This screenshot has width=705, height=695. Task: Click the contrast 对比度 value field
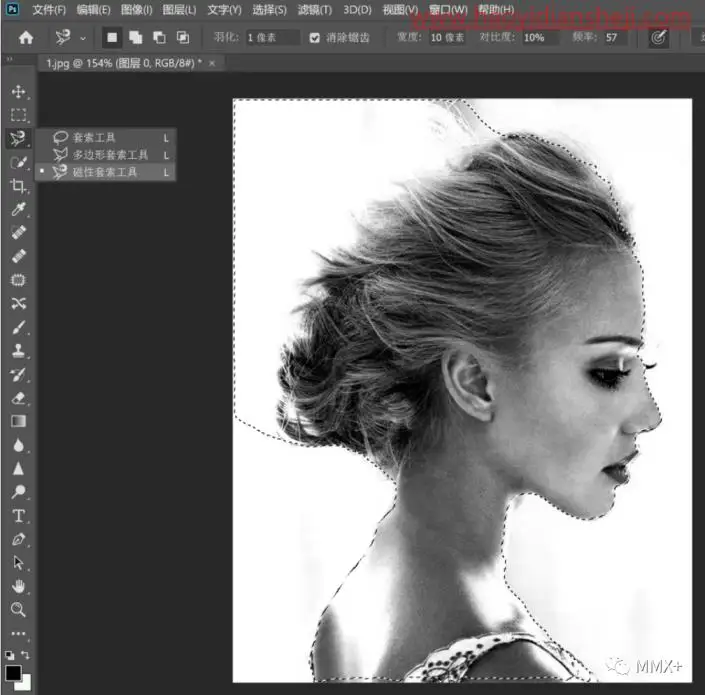pos(540,38)
